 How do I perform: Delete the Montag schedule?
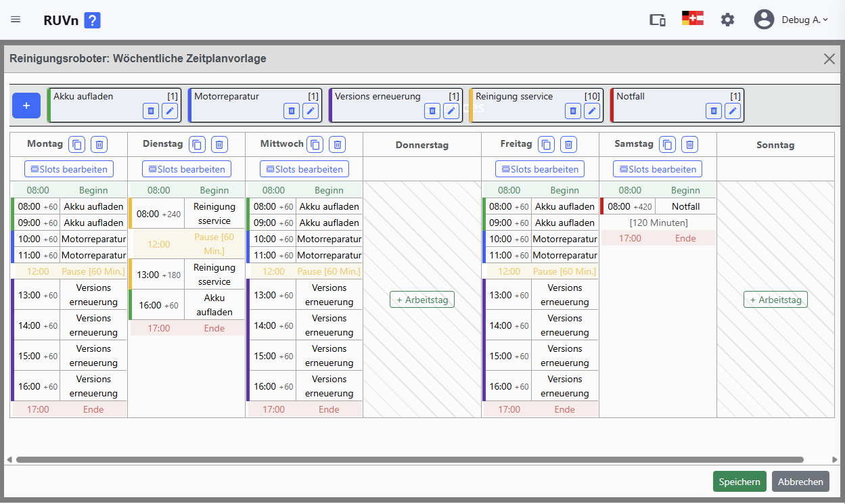pos(99,144)
